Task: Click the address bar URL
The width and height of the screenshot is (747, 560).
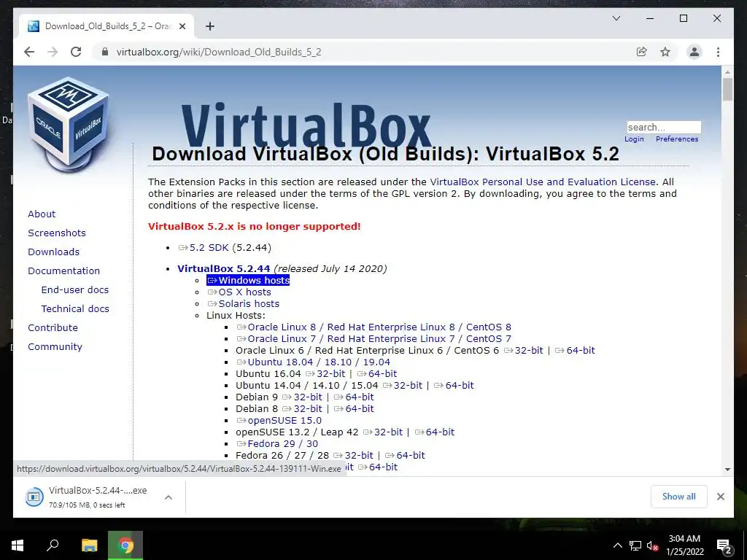Action: (x=219, y=52)
